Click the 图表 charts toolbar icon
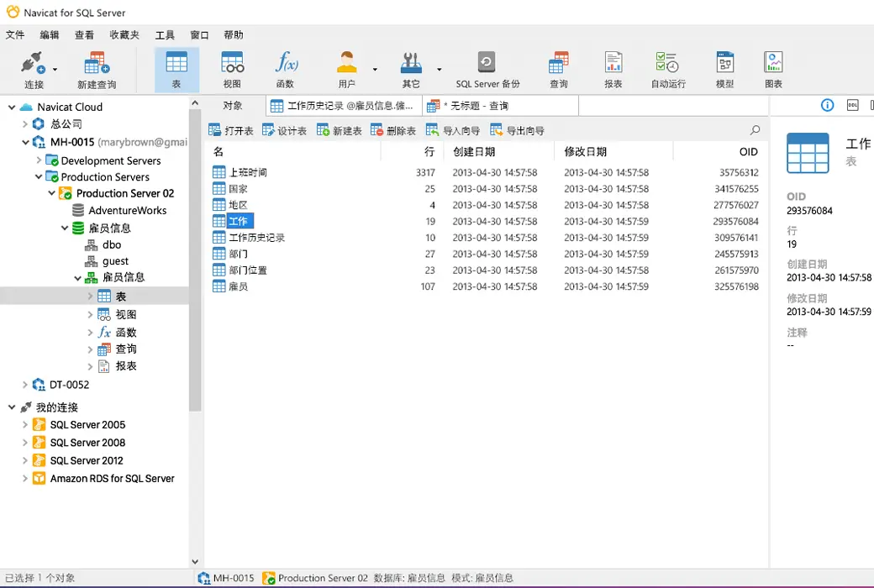 (x=773, y=62)
